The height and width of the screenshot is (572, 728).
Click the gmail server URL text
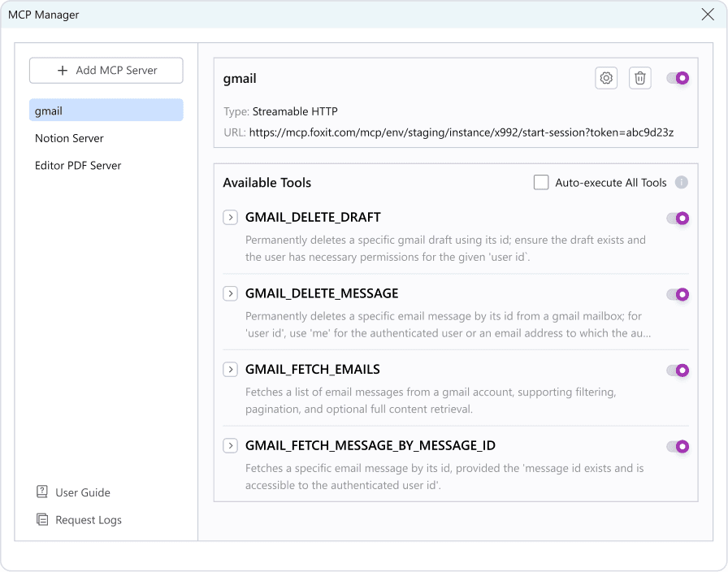click(461, 132)
